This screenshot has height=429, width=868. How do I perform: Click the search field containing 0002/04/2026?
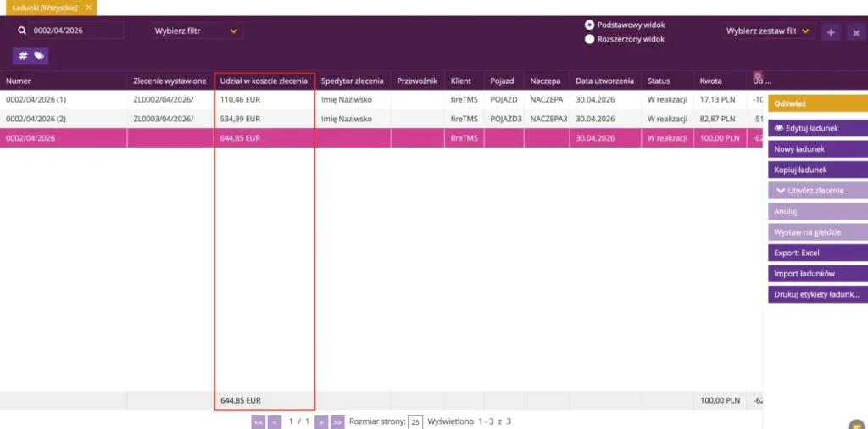[76, 31]
